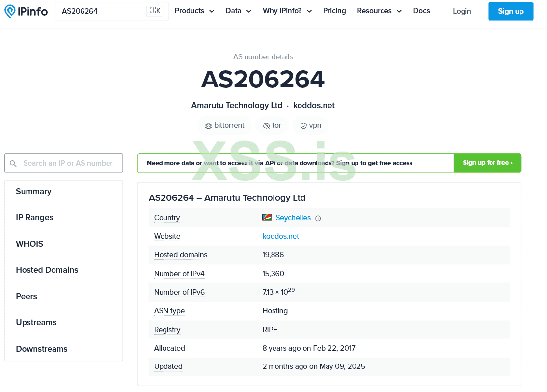The width and height of the screenshot is (547, 392).
Task: Jump to the Hosted Domains section
Action: [47, 270]
